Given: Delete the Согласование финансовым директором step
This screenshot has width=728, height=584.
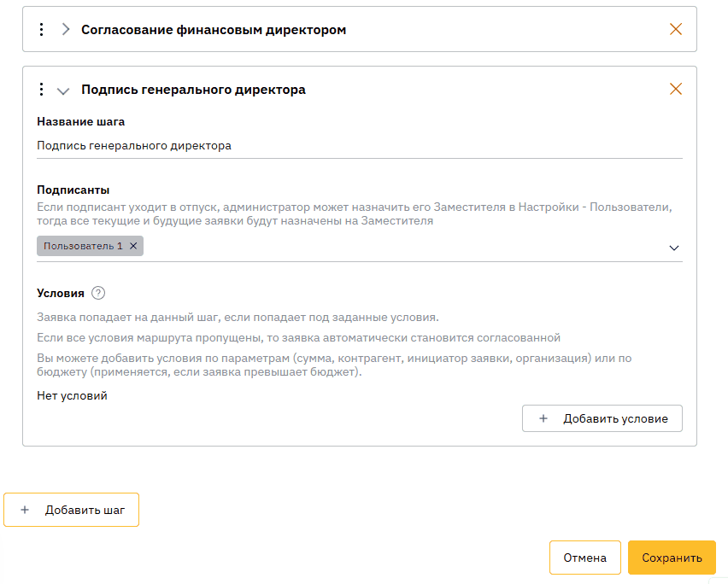Looking at the screenshot, I should click(676, 30).
